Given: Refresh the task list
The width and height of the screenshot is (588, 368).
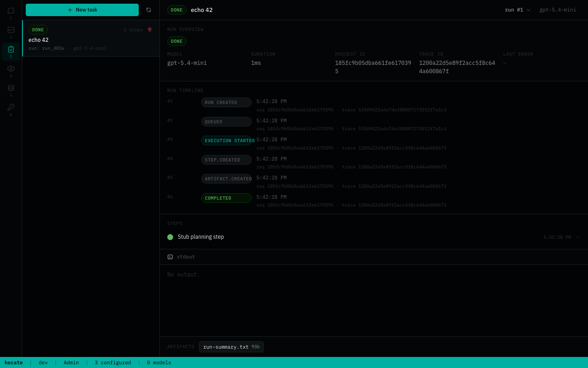Looking at the screenshot, I should pyautogui.click(x=148, y=10).
